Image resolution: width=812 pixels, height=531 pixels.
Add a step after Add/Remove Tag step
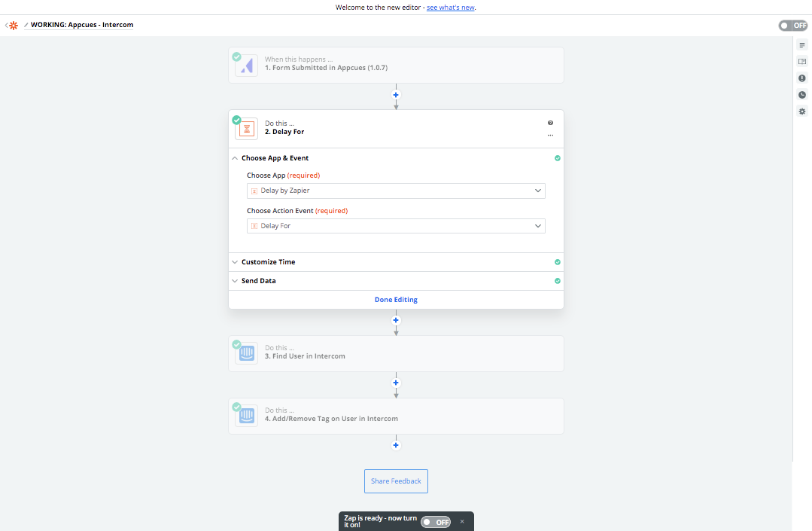coord(396,445)
